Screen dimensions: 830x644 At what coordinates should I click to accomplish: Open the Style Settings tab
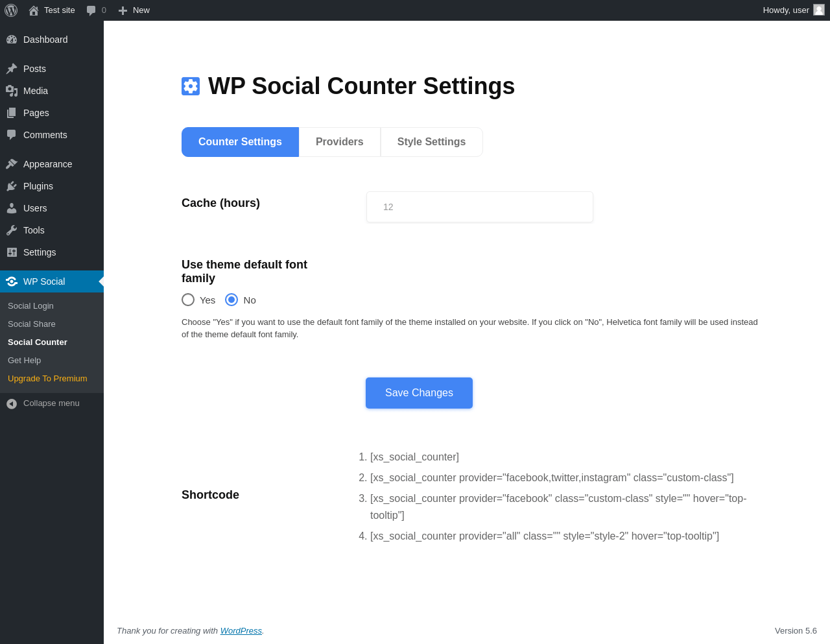pos(431,142)
